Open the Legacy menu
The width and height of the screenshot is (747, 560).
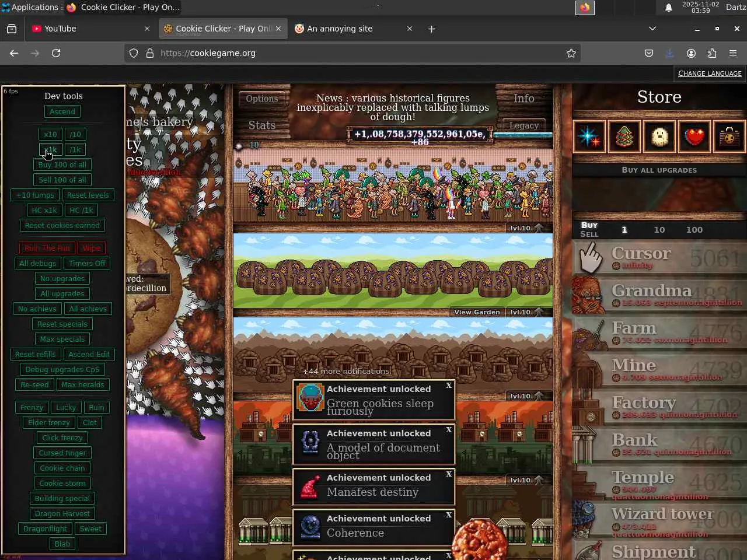point(524,125)
